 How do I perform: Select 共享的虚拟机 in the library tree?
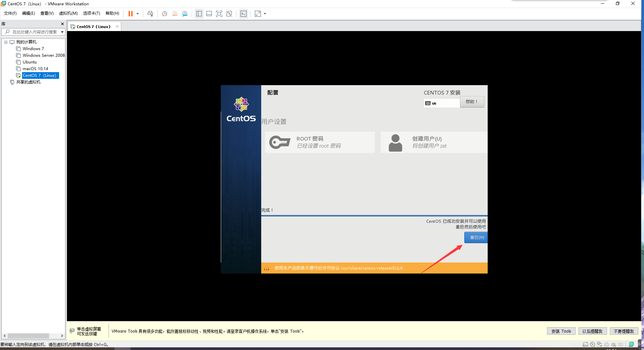[28, 82]
